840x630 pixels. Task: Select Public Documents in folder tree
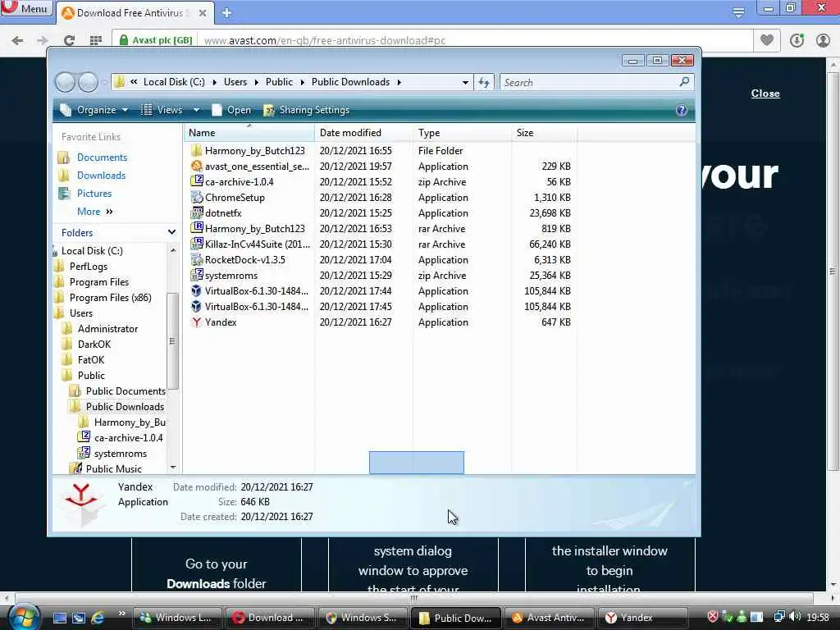126,391
